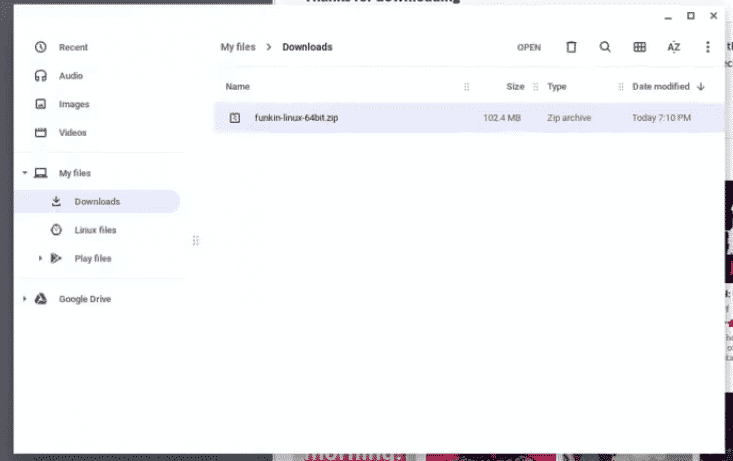733x461 pixels.
Task: Open the Videos category
Action: coord(73,132)
